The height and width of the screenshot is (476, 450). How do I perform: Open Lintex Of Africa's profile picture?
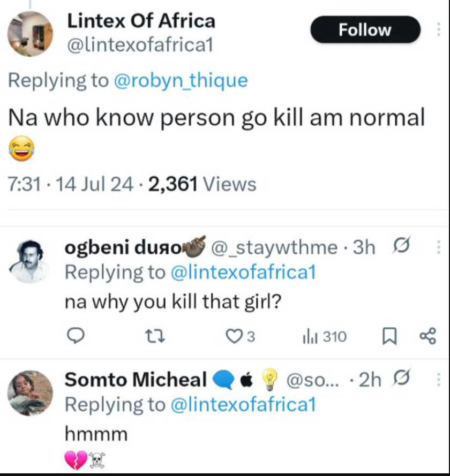tap(30, 33)
